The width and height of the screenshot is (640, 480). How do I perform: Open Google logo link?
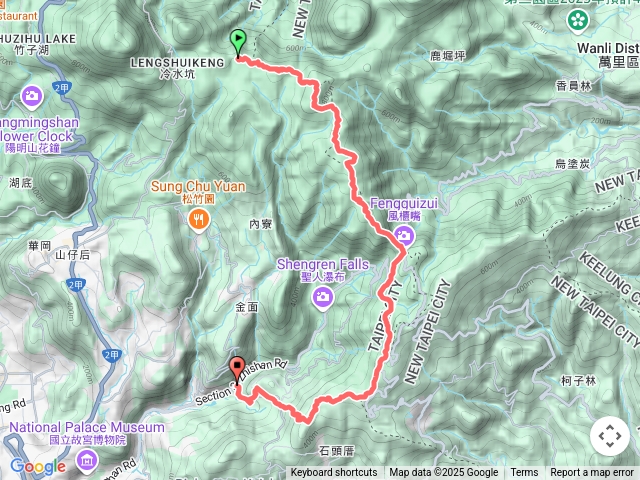pyautogui.click(x=38, y=466)
